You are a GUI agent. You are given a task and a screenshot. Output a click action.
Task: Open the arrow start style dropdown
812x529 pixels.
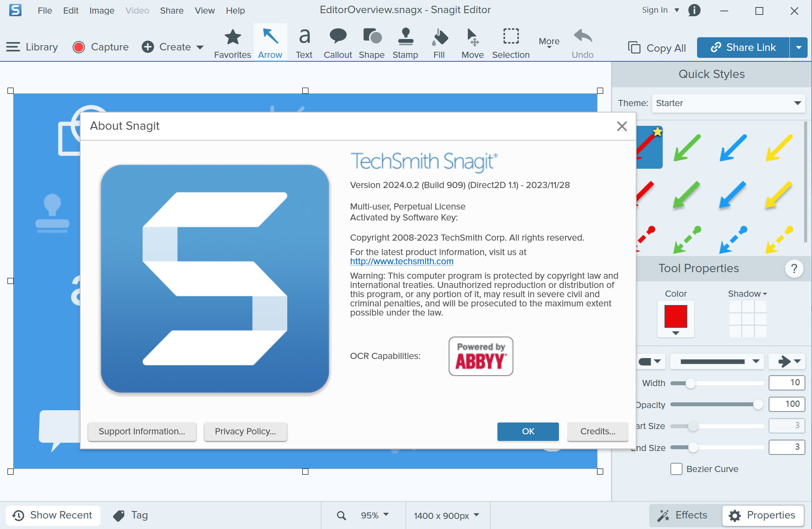point(650,362)
